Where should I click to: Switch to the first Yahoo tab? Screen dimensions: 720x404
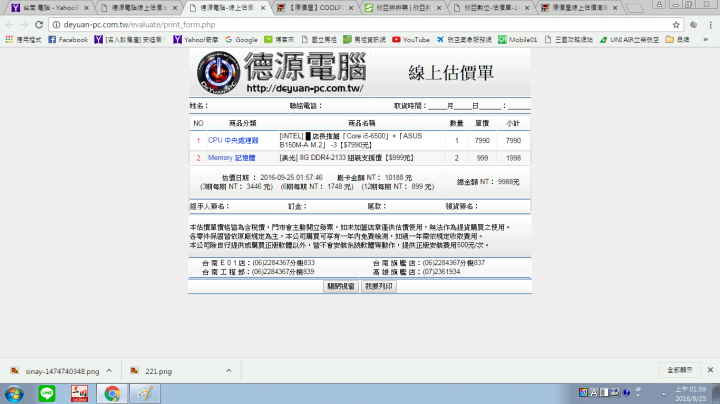click(50, 8)
